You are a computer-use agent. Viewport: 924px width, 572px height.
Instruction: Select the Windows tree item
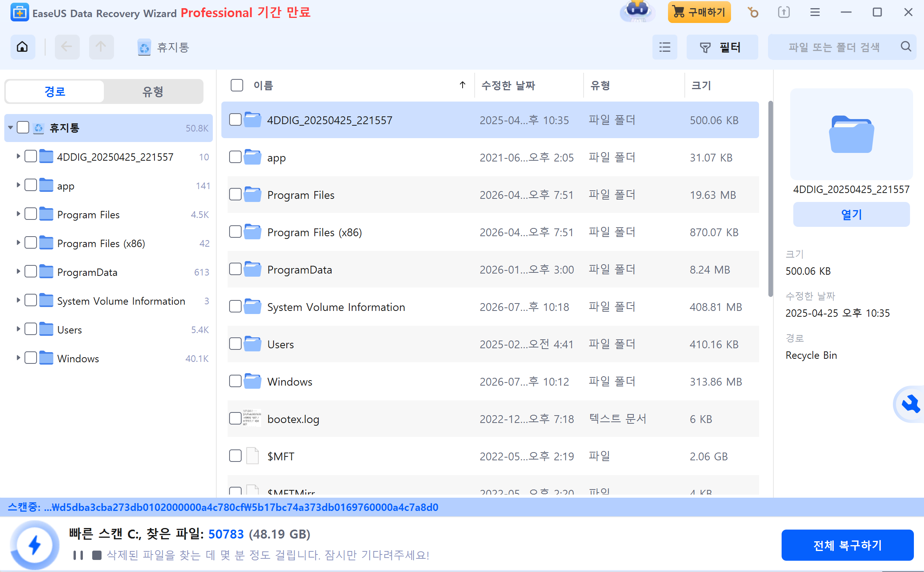(108, 358)
